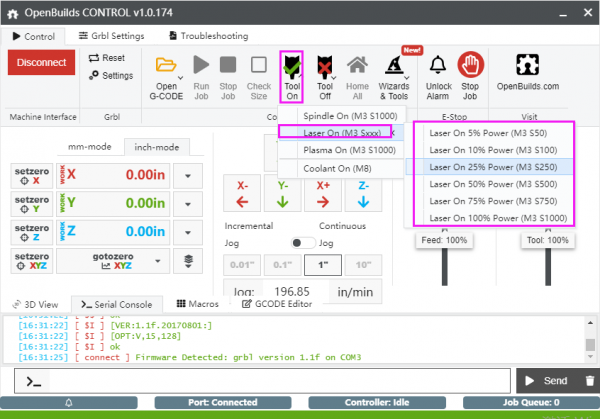This screenshot has width=600, height=419.
Task: Open the Control tab
Action: pos(33,36)
